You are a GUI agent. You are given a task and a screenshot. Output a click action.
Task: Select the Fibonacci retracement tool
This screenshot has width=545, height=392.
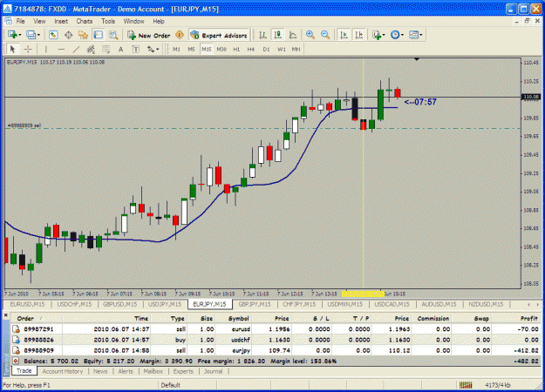coord(106,50)
